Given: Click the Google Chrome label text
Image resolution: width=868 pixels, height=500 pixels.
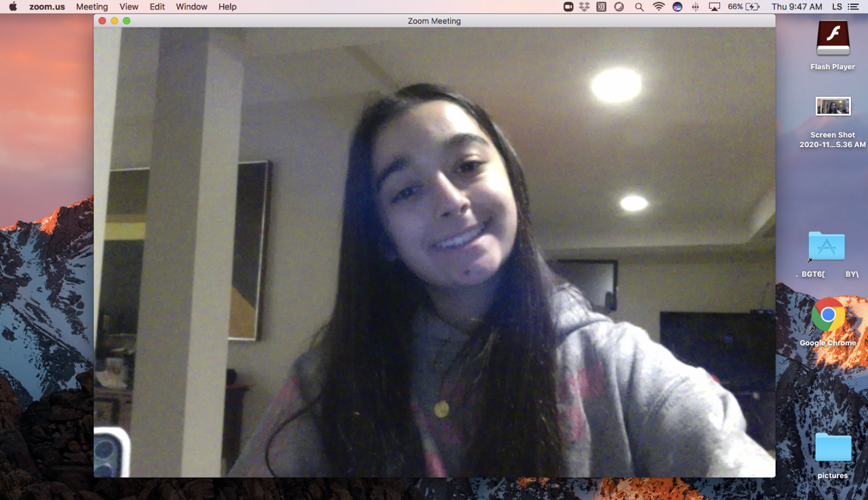Looking at the screenshot, I should (x=828, y=343).
